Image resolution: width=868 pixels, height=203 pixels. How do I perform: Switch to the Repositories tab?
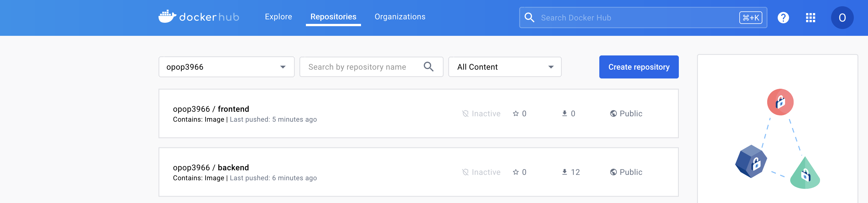[333, 16]
